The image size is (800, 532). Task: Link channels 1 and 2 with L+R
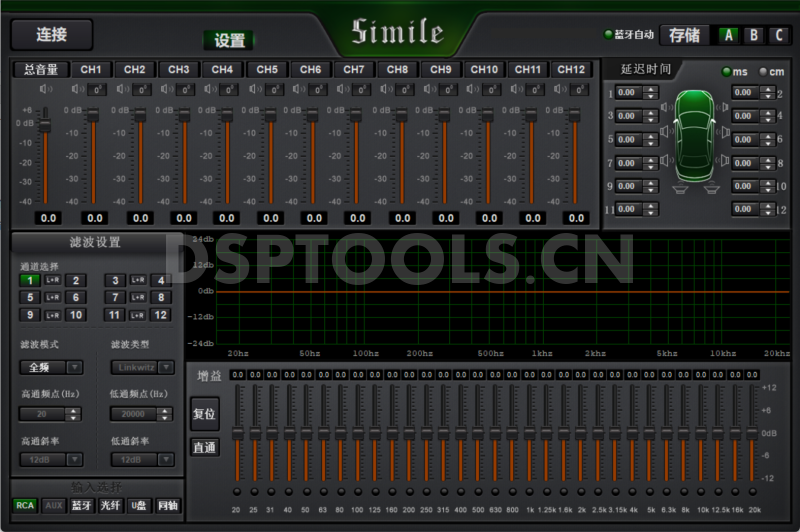coord(53,280)
